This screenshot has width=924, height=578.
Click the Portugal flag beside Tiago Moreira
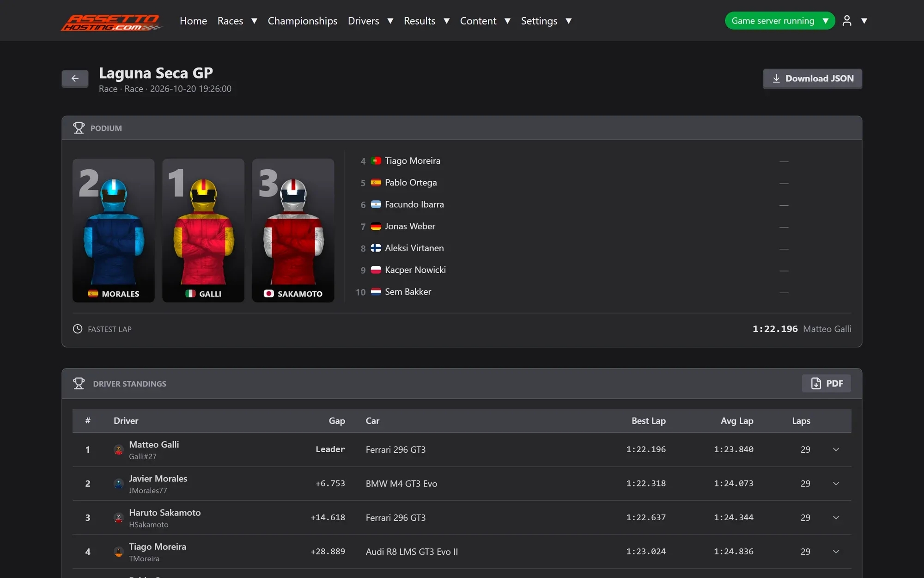tap(376, 161)
